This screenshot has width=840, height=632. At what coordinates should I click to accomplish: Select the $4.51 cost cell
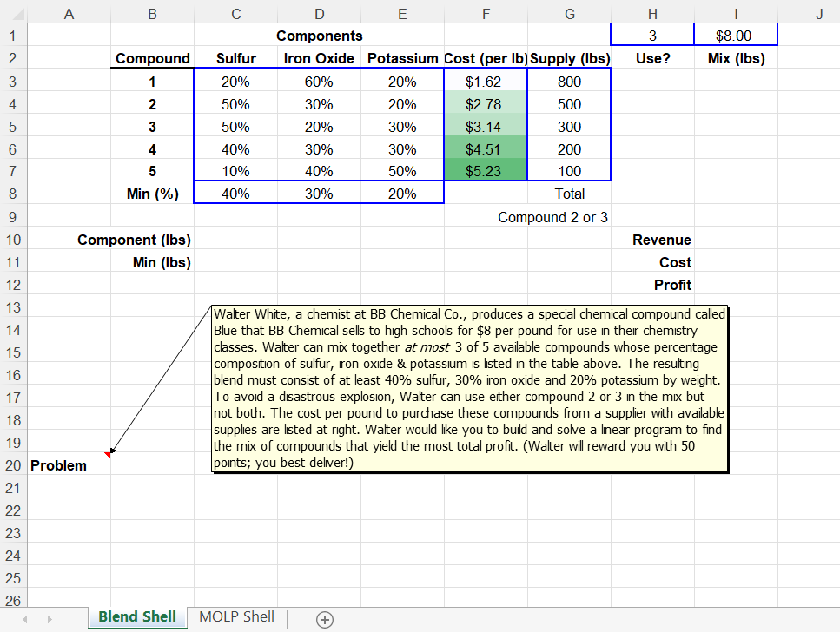point(486,149)
